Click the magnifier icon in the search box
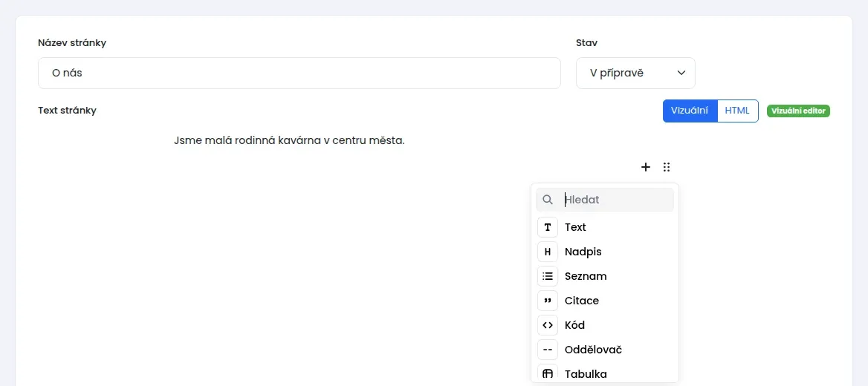The height and width of the screenshot is (386, 868). [548, 200]
